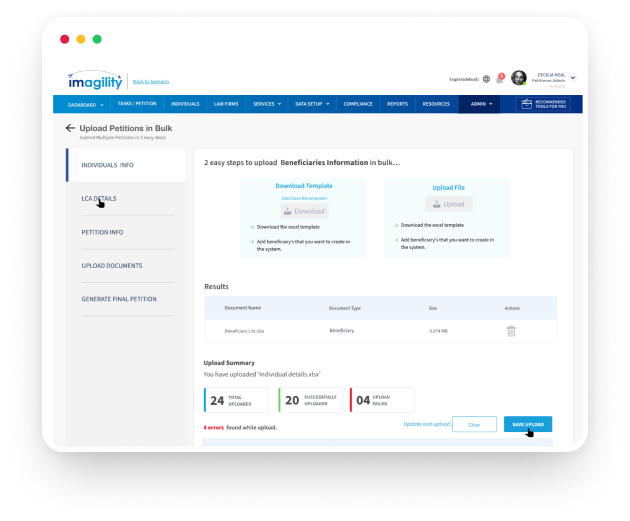630x521 pixels.
Task: Expand the Services dropdown menu
Action: 267,104
